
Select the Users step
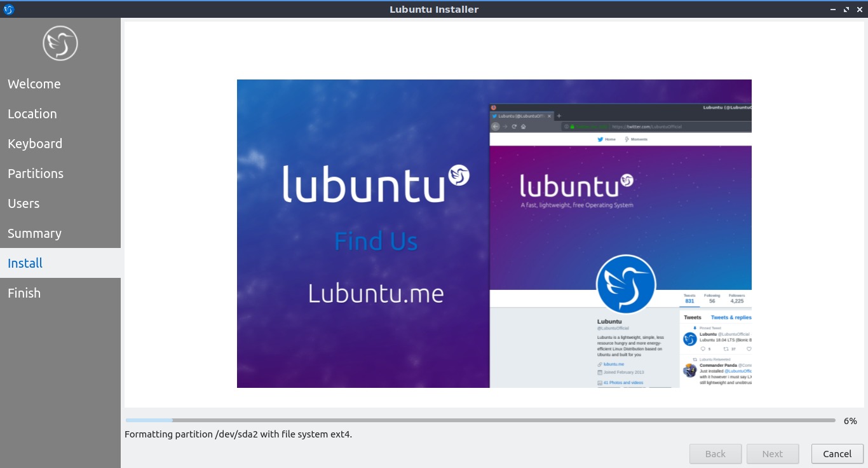tap(60, 203)
